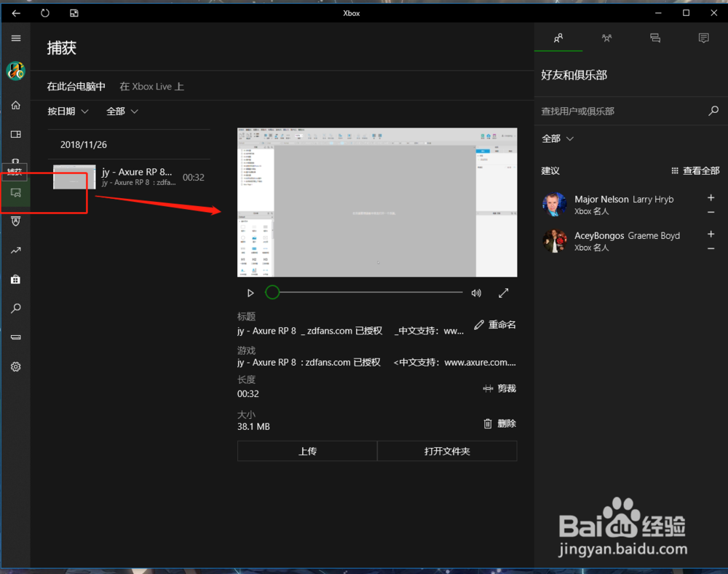Viewport: 728px width, 574px height.
Task: Switch to Messages tab icon
Action: [x=655, y=38]
